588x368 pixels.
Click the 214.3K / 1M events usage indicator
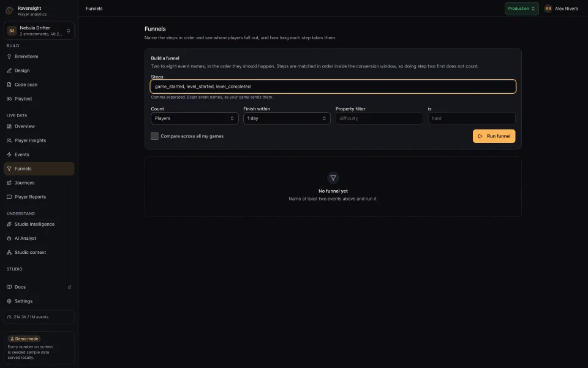click(x=39, y=317)
